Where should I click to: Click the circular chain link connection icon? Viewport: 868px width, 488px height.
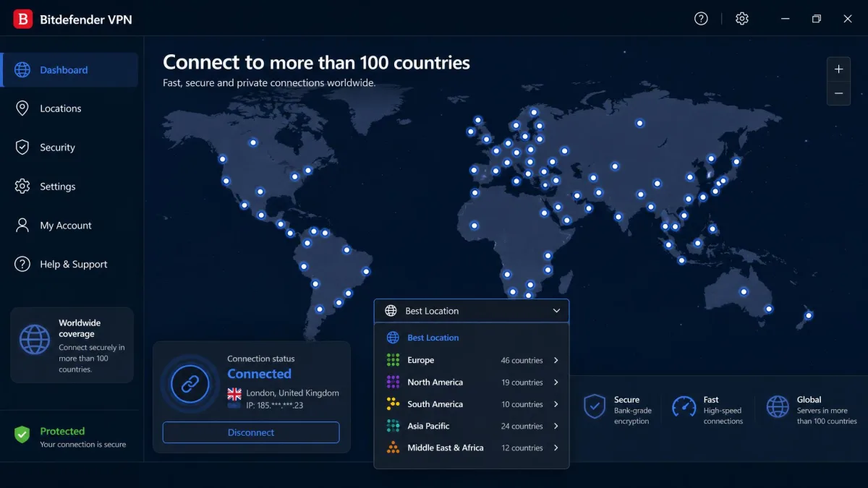pyautogui.click(x=190, y=383)
